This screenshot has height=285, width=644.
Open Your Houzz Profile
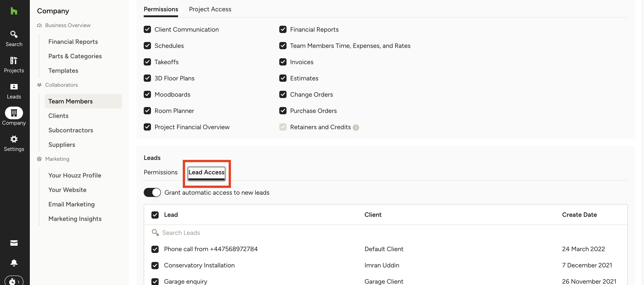tap(75, 175)
